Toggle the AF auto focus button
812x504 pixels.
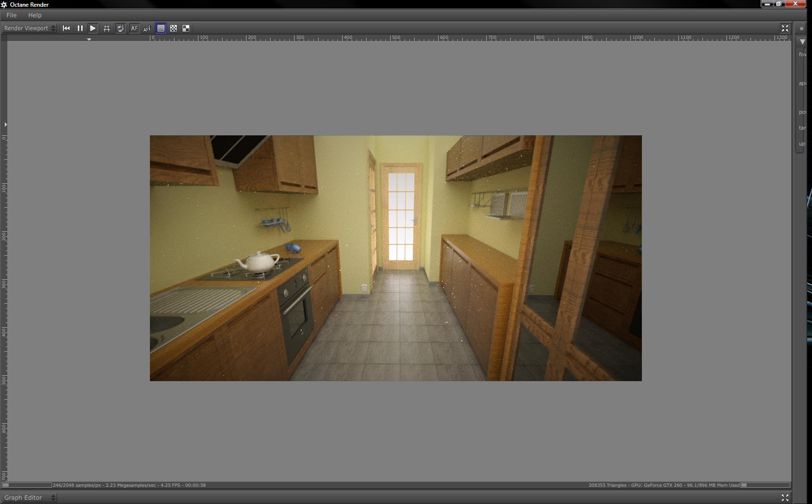tap(134, 28)
